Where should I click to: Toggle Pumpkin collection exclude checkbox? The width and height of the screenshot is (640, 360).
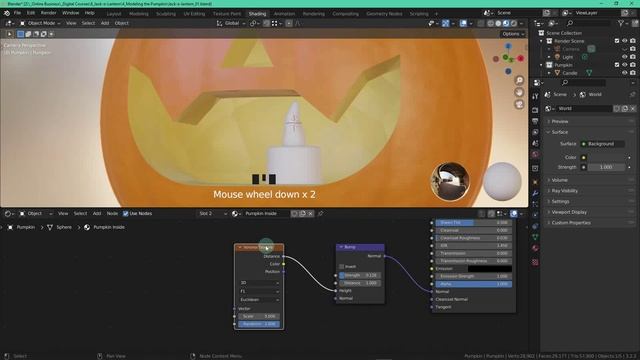tap(617, 65)
